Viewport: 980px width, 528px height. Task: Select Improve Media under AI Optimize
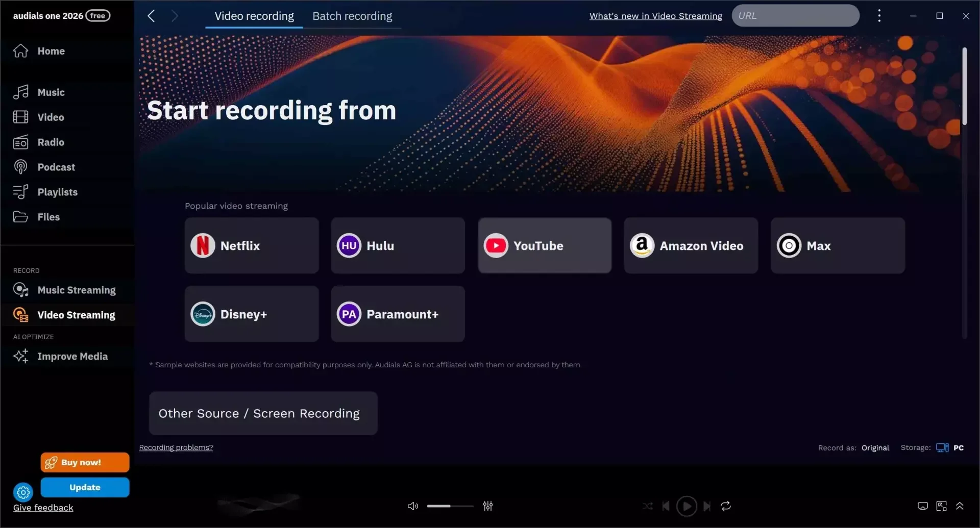72,356
